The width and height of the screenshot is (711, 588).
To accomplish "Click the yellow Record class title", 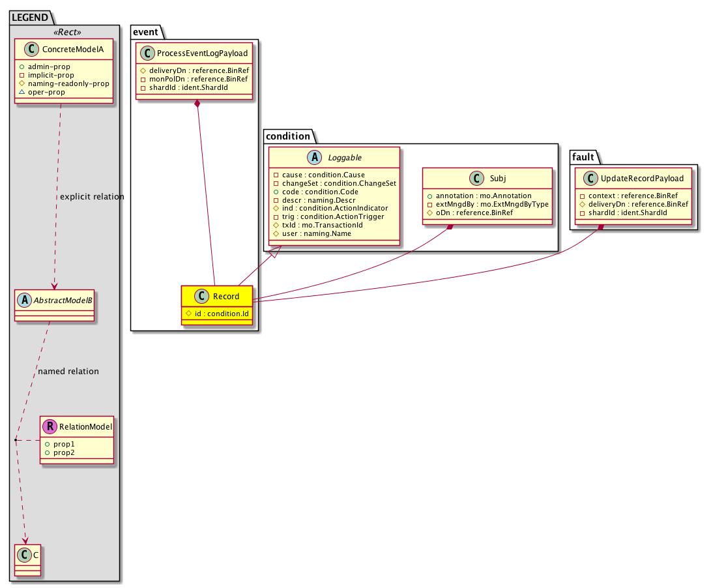I will 226,297.
